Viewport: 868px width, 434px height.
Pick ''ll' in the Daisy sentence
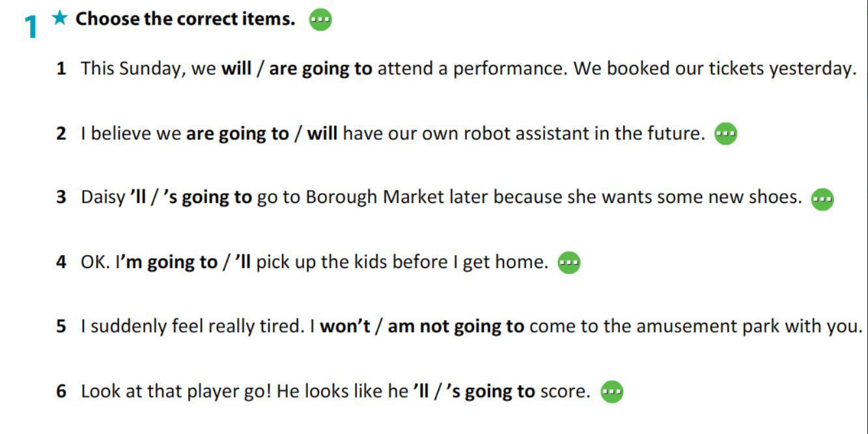137,197
